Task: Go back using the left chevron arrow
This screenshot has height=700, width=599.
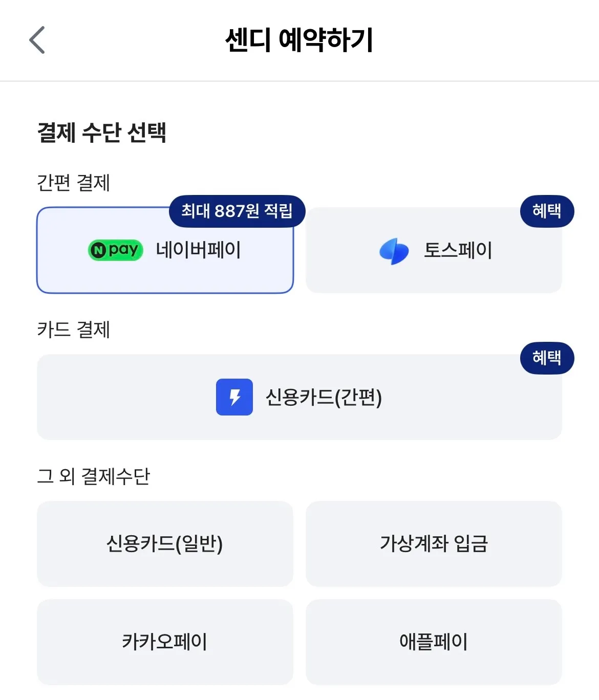Action: 37,40
